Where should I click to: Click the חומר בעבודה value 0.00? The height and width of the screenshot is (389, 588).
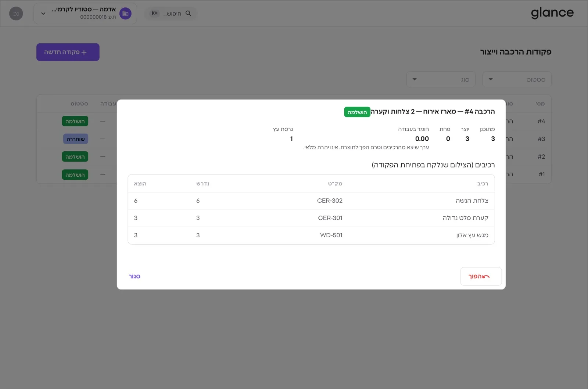[422, 138]
